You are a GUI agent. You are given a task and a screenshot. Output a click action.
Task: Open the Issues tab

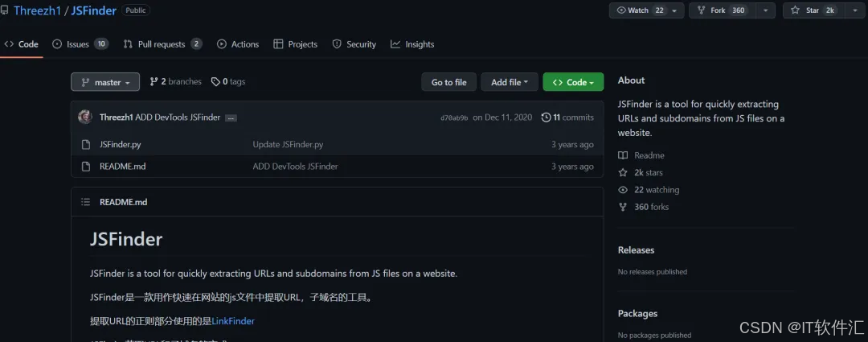coord(80,44)
